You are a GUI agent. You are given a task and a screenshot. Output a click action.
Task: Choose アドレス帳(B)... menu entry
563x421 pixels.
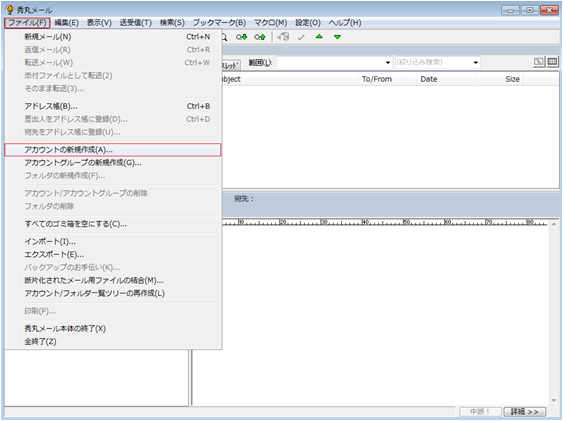(x=113, y=106)
